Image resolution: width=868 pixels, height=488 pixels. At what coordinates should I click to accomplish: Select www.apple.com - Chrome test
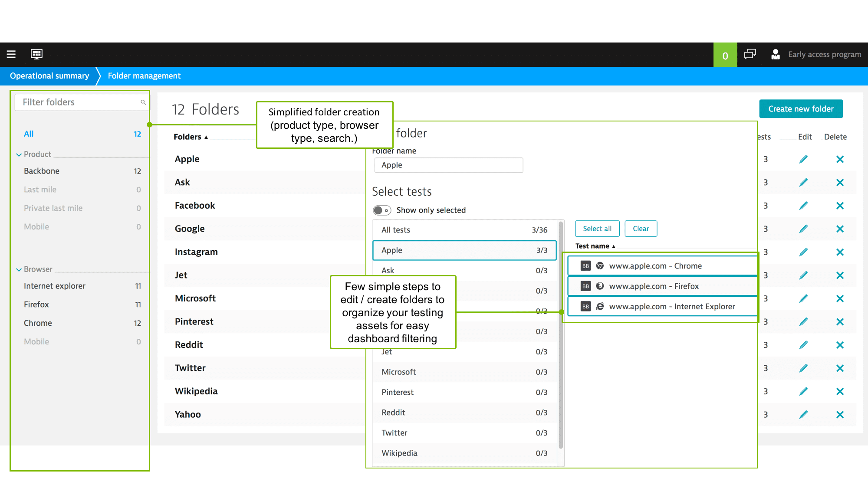pos(662,266)
